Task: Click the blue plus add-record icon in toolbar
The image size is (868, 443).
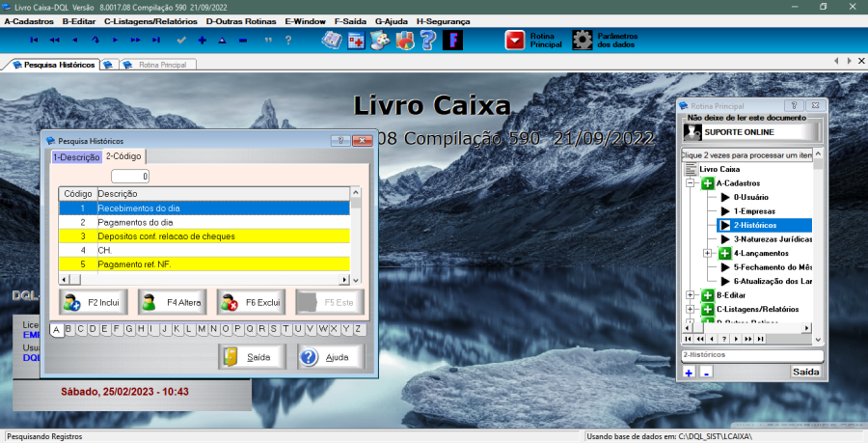Action: [202, 41]
